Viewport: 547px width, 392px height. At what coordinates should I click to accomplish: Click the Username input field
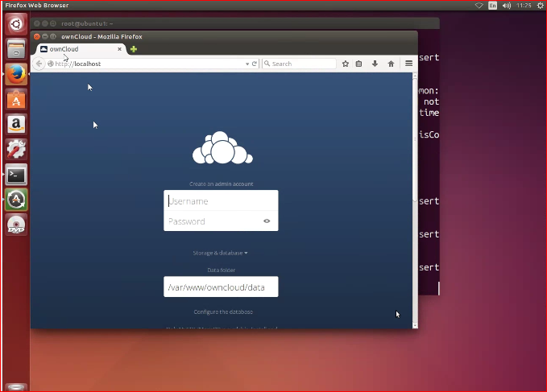[x=221, y=200]
